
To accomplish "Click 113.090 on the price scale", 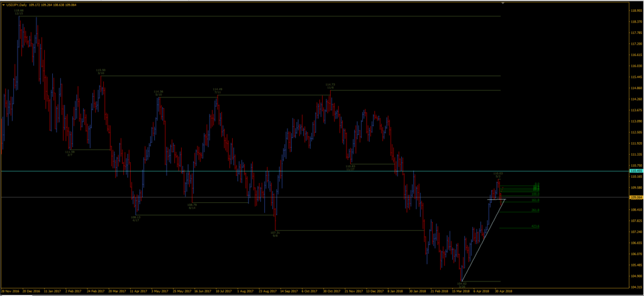I will 636,121.
